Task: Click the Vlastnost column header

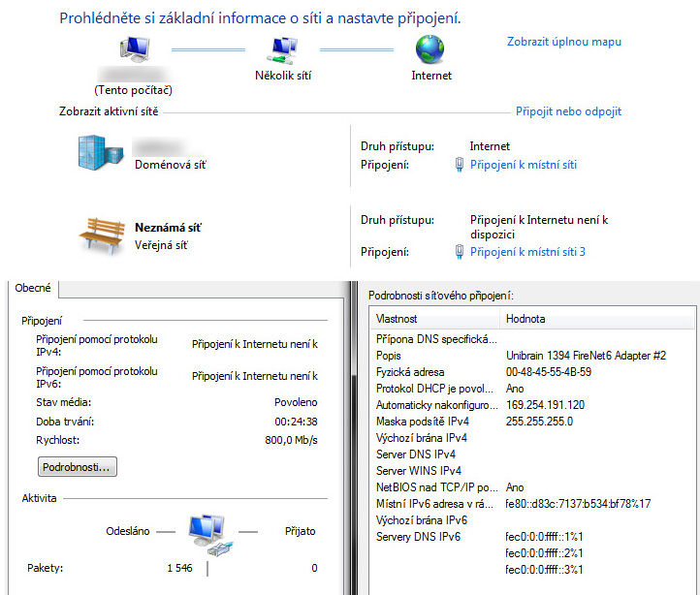Action: tap(435, 319)
